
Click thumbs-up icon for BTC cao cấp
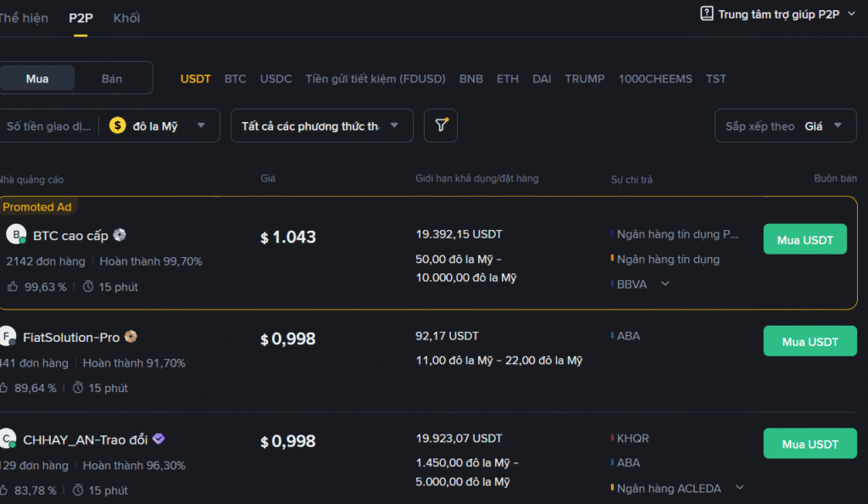[13, 287]
